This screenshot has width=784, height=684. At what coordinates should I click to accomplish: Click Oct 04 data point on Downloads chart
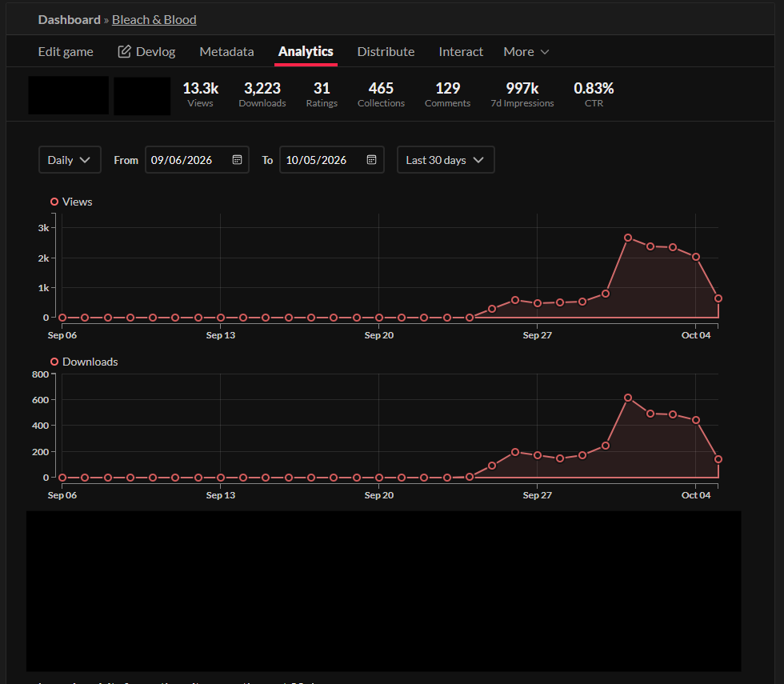(695, 421)
